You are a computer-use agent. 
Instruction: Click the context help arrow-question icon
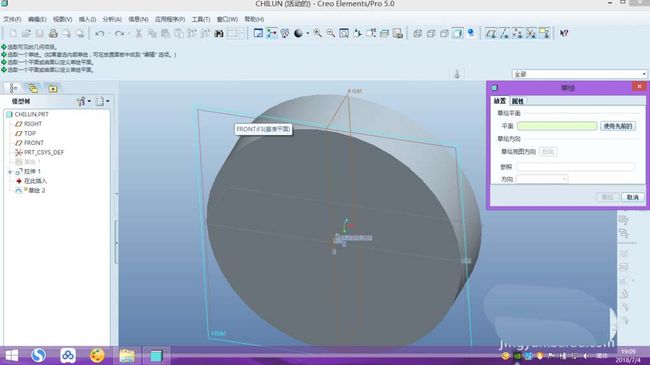564,33
